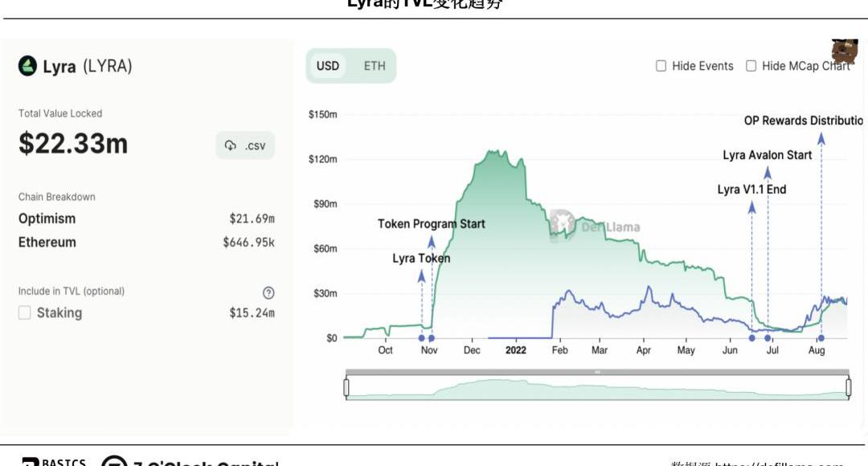Select the Lyra Token event dot

(x=422, y=338)
